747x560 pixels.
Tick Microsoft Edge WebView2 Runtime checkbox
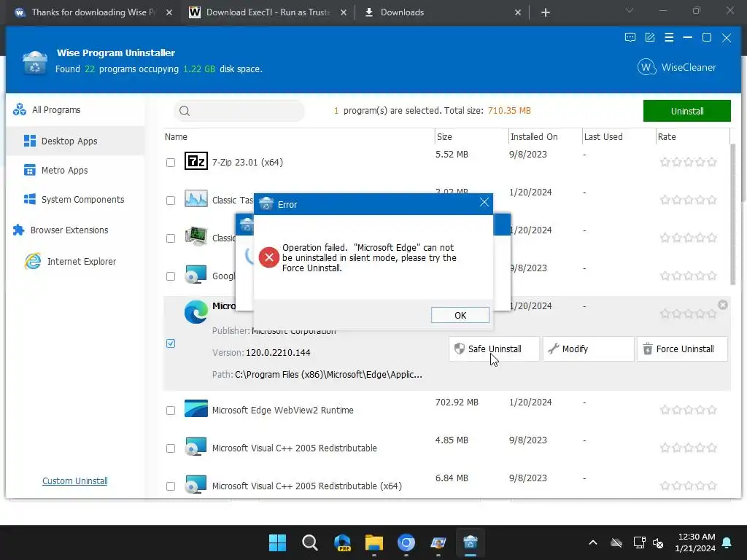point(171,411)
